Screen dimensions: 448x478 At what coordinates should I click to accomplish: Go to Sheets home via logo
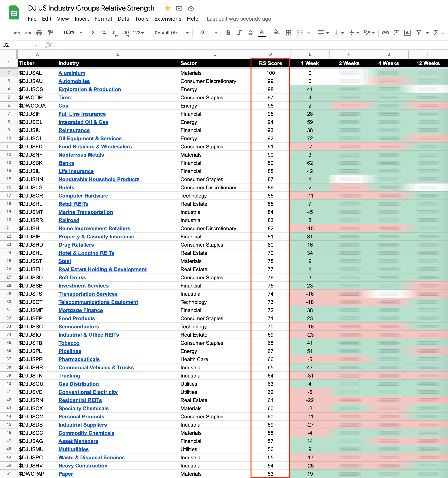tap(14, 12)
